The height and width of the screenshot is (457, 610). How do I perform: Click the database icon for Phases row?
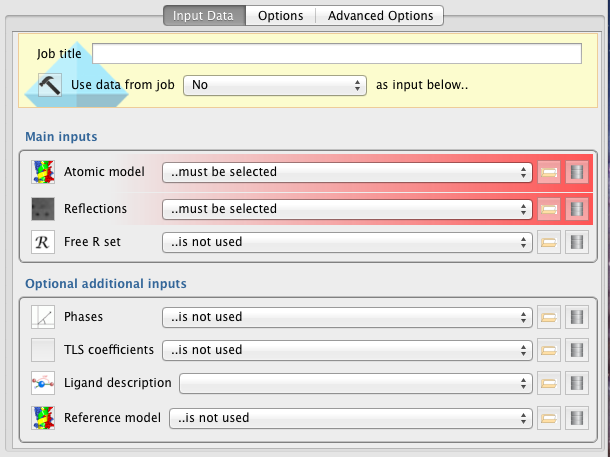(x=576, y=317)
